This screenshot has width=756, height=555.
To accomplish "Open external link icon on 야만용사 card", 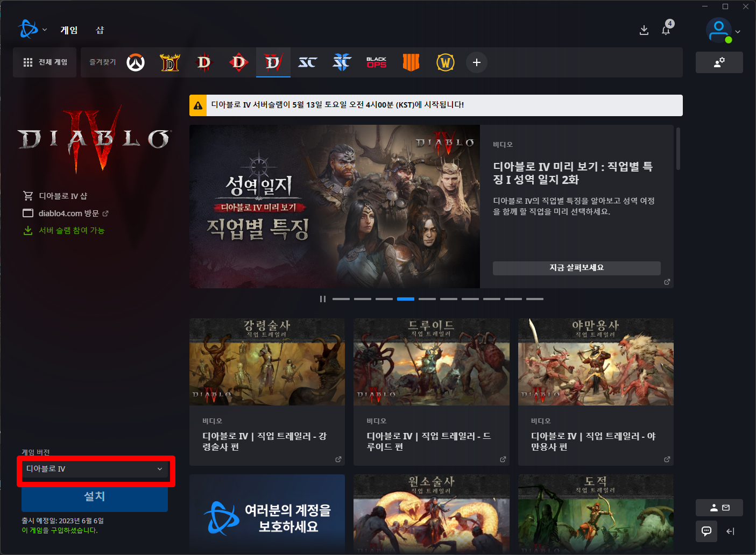I will pyautogui.click(x=667, y=459).
